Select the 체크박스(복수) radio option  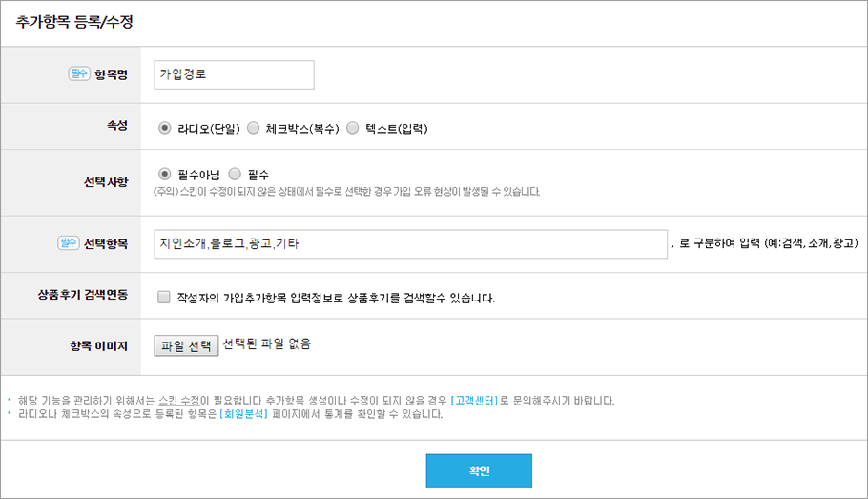click(253, 128)
